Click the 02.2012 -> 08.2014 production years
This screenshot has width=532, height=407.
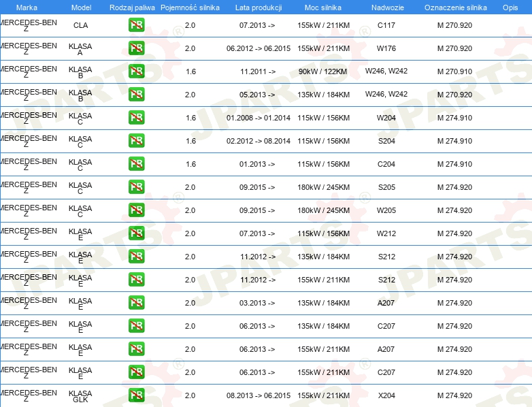tap(259, 141)
